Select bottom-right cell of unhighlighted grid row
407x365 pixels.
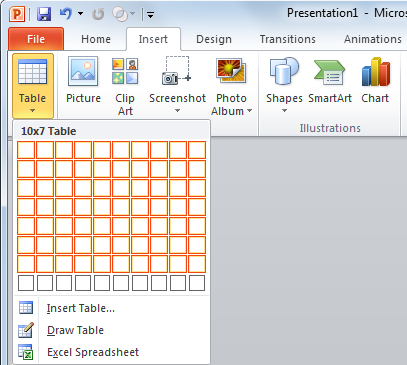(197, 283)
